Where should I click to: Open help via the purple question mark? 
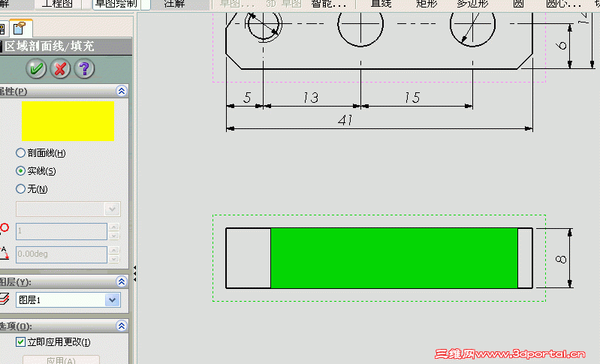point(84,69)
